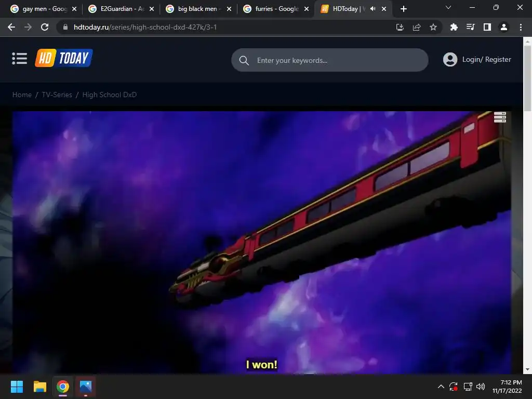Go forward in browser history
This screenshot has height=399, width=532.
tap(28, 27)
